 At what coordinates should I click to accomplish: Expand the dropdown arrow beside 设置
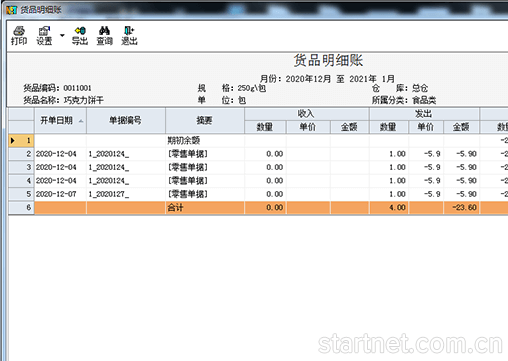tap(62, 35)
